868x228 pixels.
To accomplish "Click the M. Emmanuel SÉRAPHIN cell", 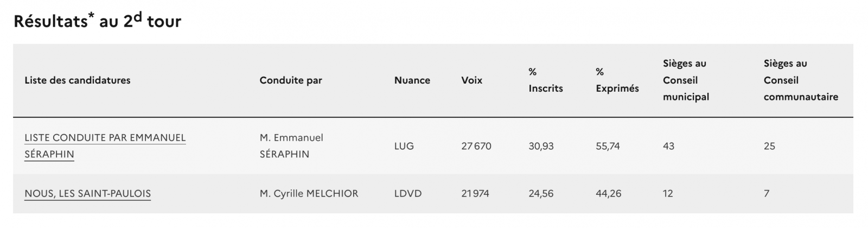I will (x=291, y=146).
